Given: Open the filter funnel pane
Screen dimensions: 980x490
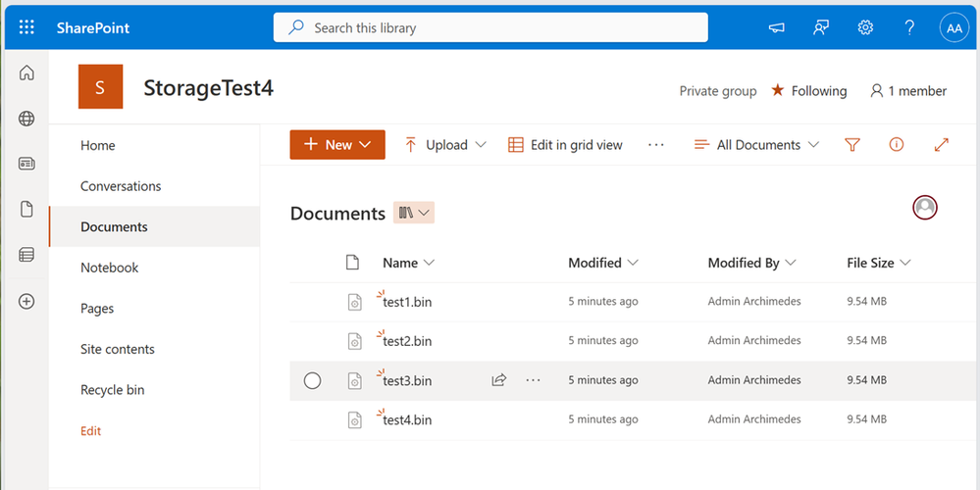Looking at the screenshot, I should click(852, 145).
